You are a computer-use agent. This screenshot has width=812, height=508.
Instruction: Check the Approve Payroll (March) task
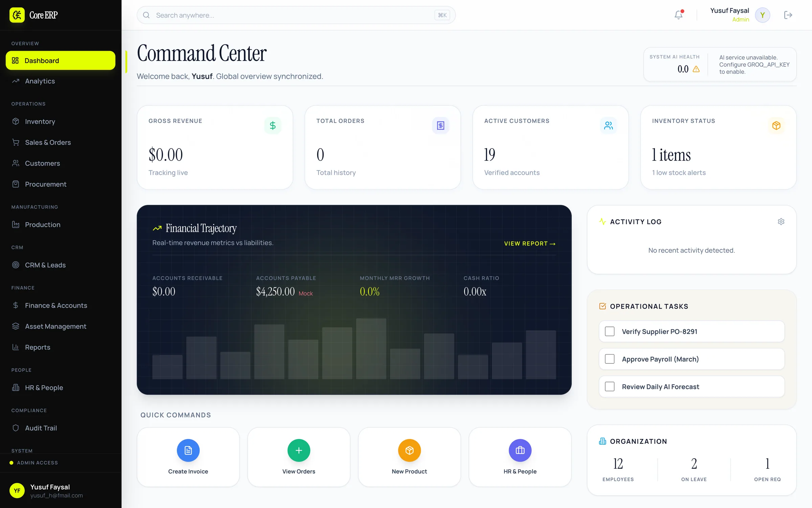pos(610,359)
